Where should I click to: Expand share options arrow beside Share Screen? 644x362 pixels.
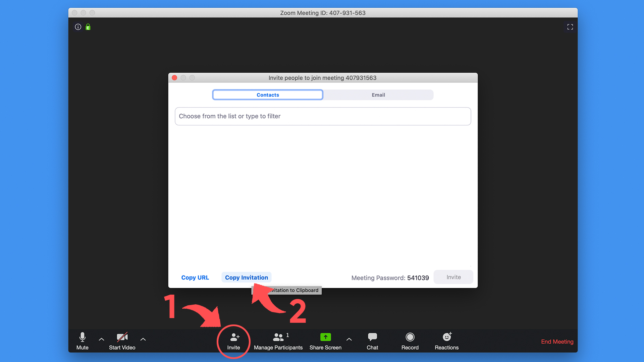pos(349,339)
